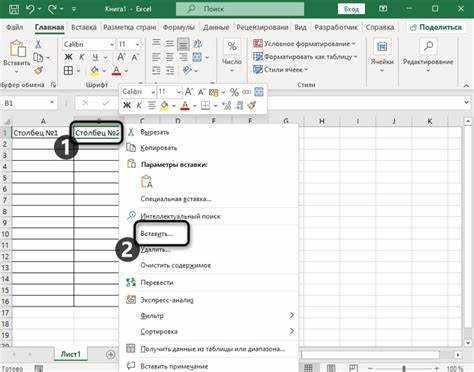Viewport: 474px width, 372px height.
Task: Click the Вход sign-in button
Action: pos(351,9)
